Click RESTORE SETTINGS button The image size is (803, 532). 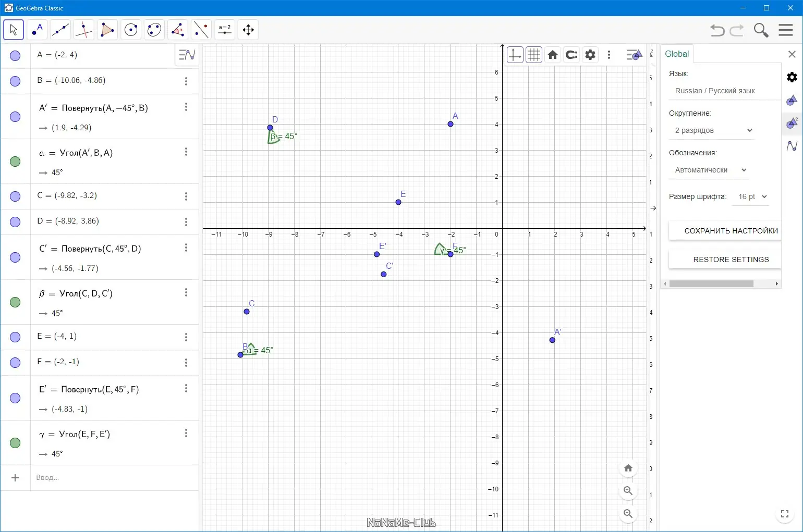click(725, 259)
